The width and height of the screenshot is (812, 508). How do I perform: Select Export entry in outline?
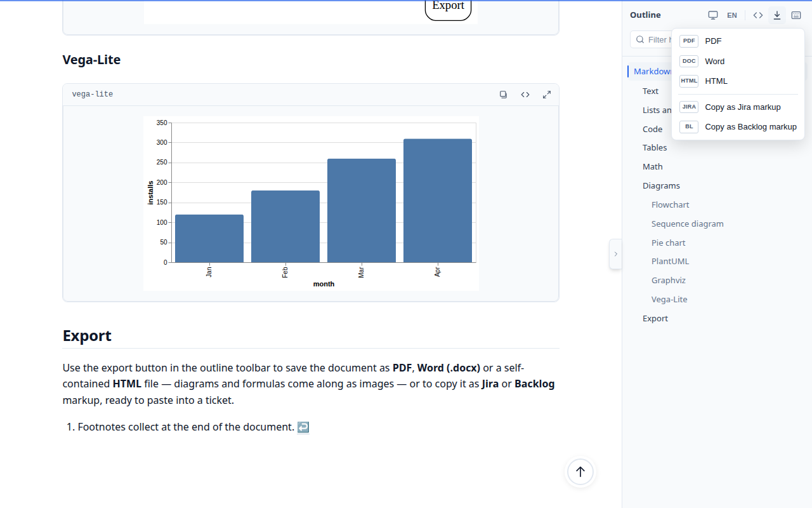[655, 318]
